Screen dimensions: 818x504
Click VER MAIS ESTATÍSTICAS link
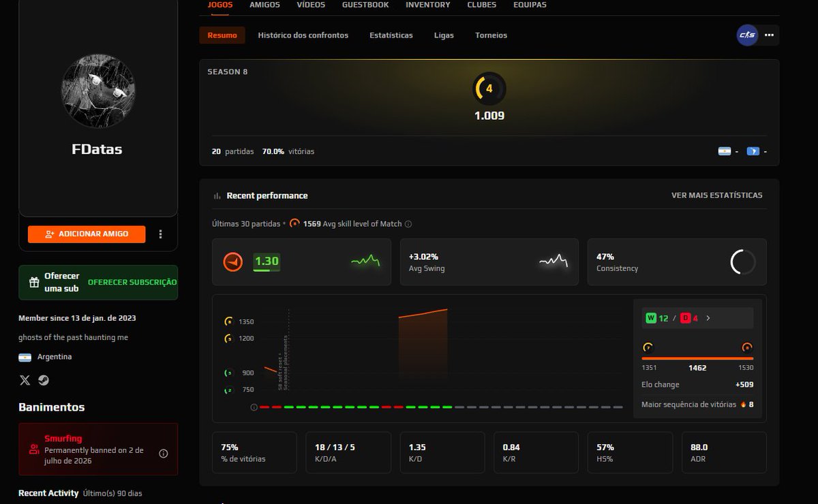[x=717, y=195]
